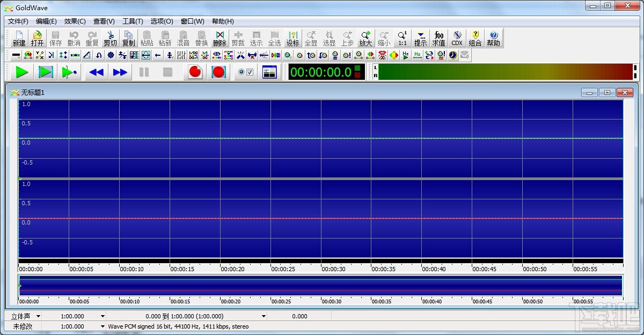Viewport: 644px width, 335px height.
Task: Click the 打开 (Open) toolbar button
Action: [x=37, y=38]
